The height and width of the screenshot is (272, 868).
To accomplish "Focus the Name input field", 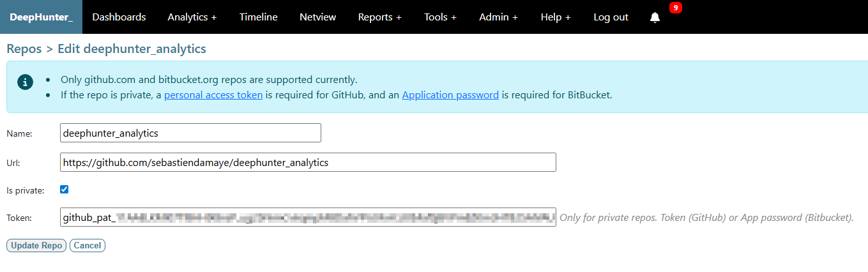I will pyautogui.click(x=190, y=133).
